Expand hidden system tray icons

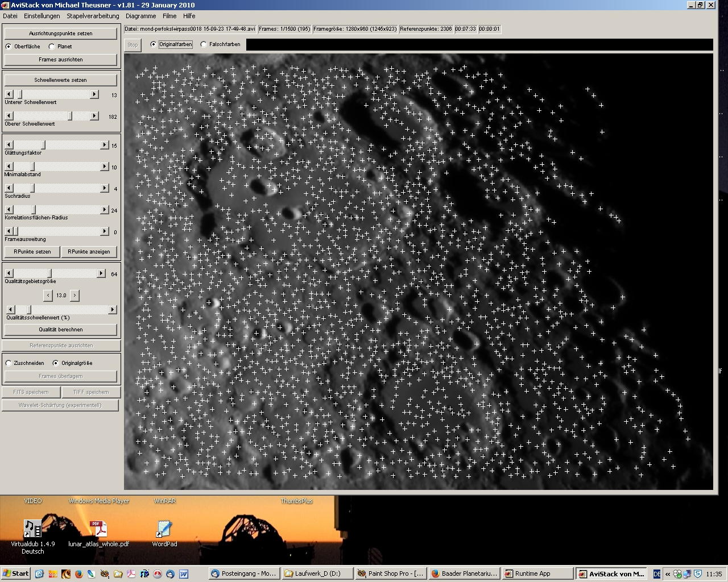pos(668,574)
